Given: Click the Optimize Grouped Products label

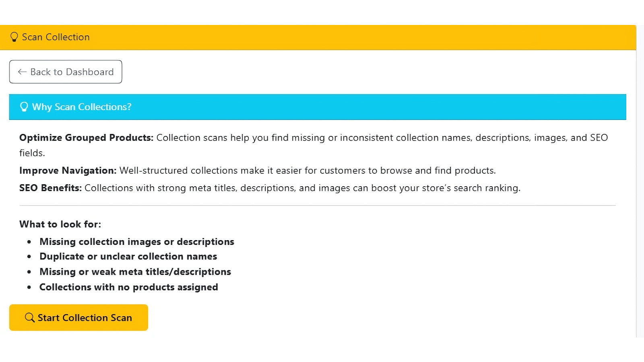Looking at the screenshot, I should click(86, 138).
